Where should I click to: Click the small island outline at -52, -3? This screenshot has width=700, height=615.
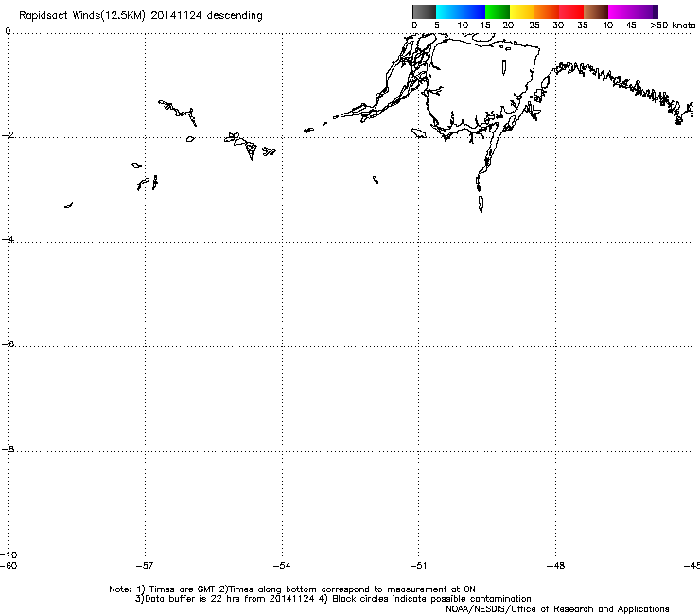tap(376, 180)
